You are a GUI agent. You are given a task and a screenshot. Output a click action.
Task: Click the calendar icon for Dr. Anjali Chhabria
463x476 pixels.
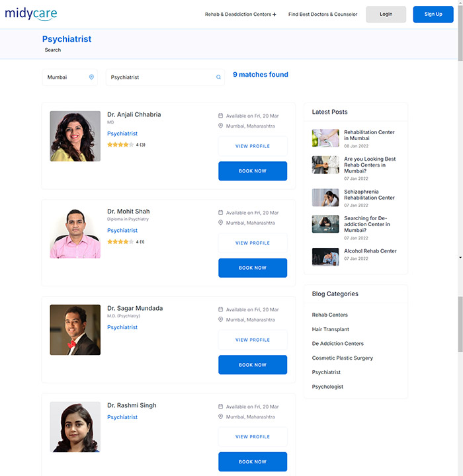click(221, 116)
